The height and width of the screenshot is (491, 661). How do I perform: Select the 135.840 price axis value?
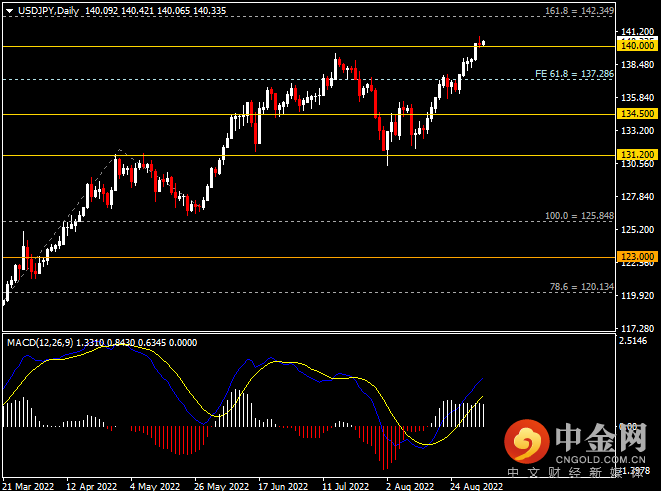coord(638,97)
